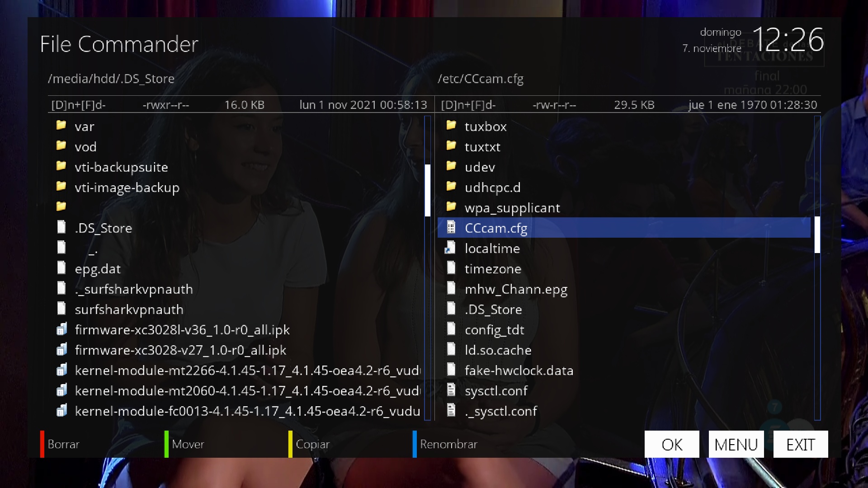Click the wpa_supplicant folder icon

click(451, 207)
